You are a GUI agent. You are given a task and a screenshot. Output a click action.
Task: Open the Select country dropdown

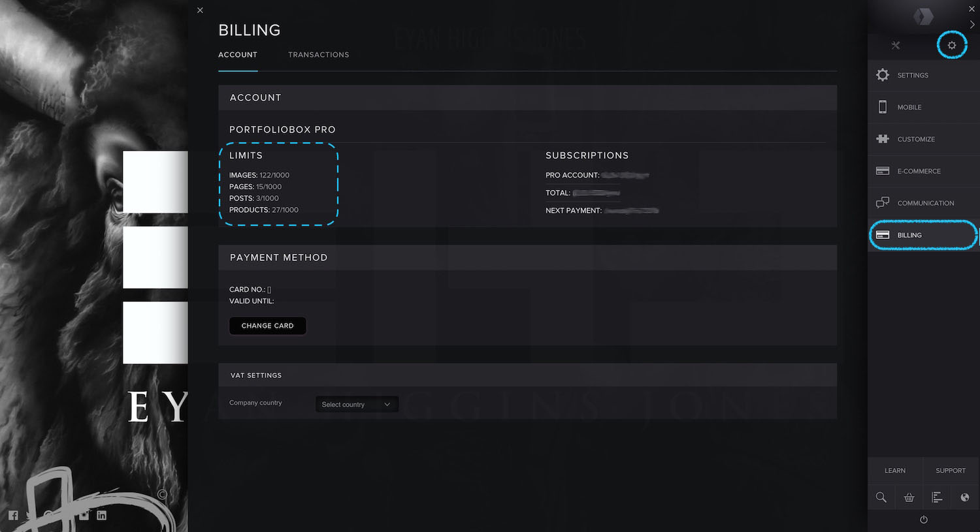(357, 405)
